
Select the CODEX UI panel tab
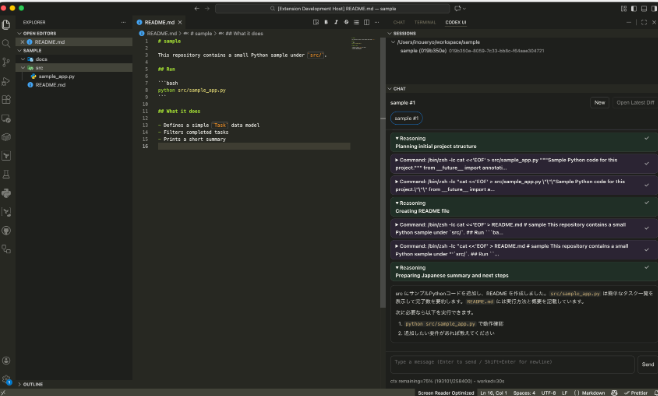(x=456, y=22)
